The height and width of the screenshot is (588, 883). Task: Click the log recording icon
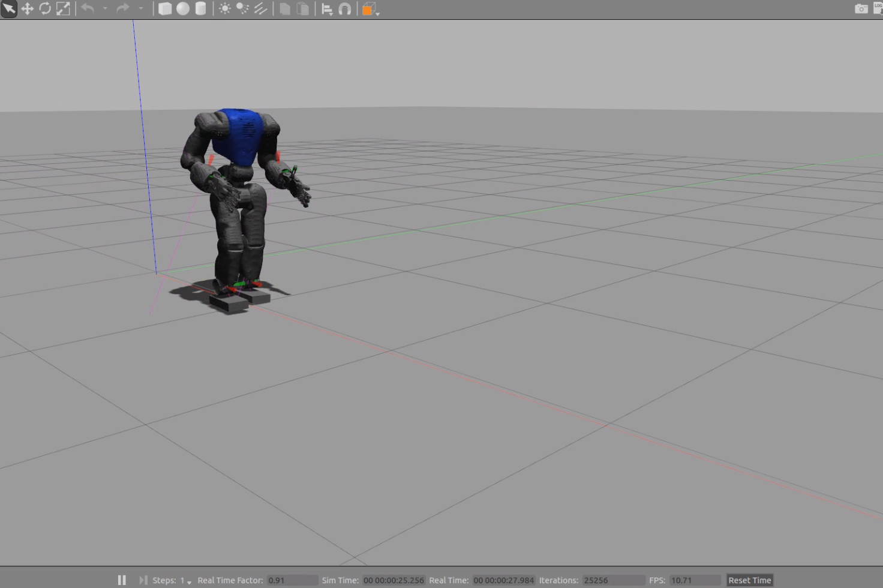pos(878,8)
